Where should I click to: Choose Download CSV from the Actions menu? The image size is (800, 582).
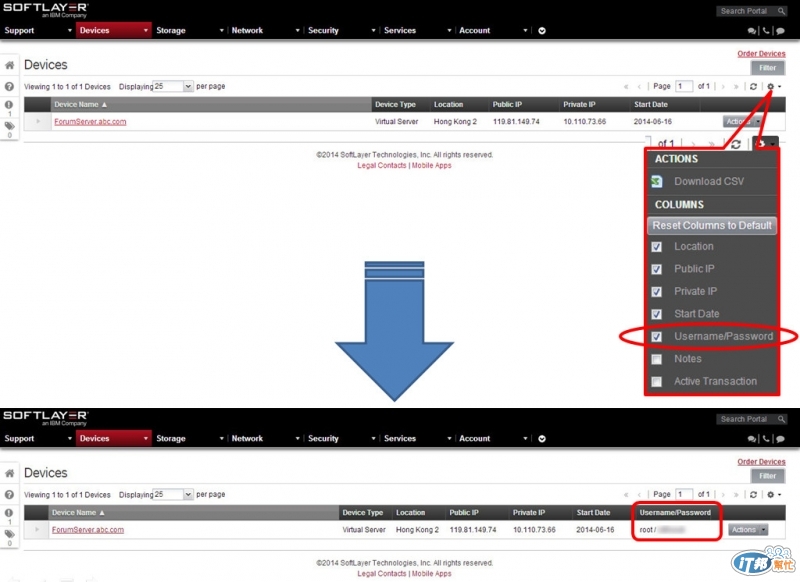point(709,181)
